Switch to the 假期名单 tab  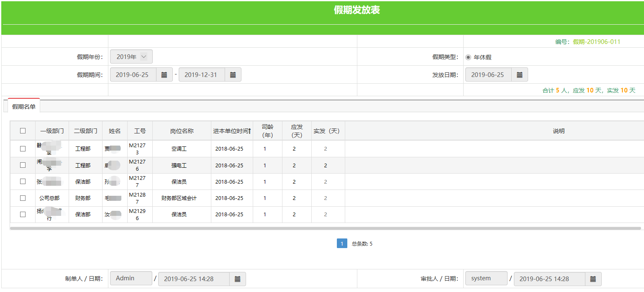point(24,107)
